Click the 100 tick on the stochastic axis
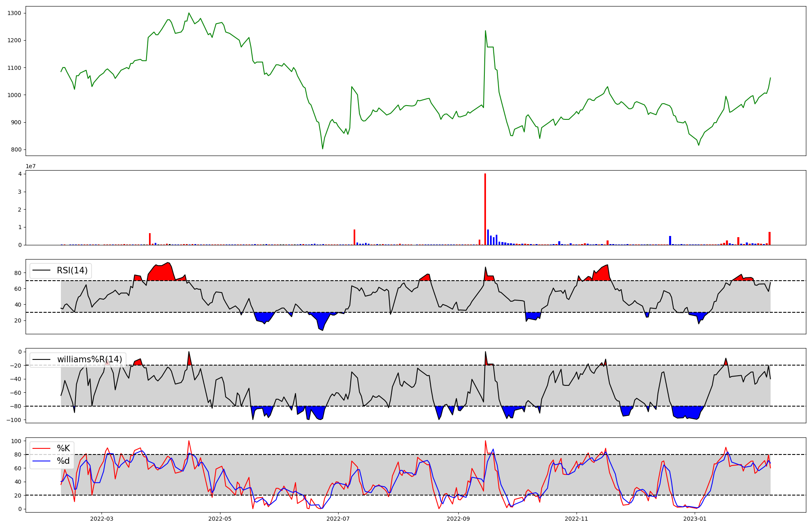 tap(16, 441)
